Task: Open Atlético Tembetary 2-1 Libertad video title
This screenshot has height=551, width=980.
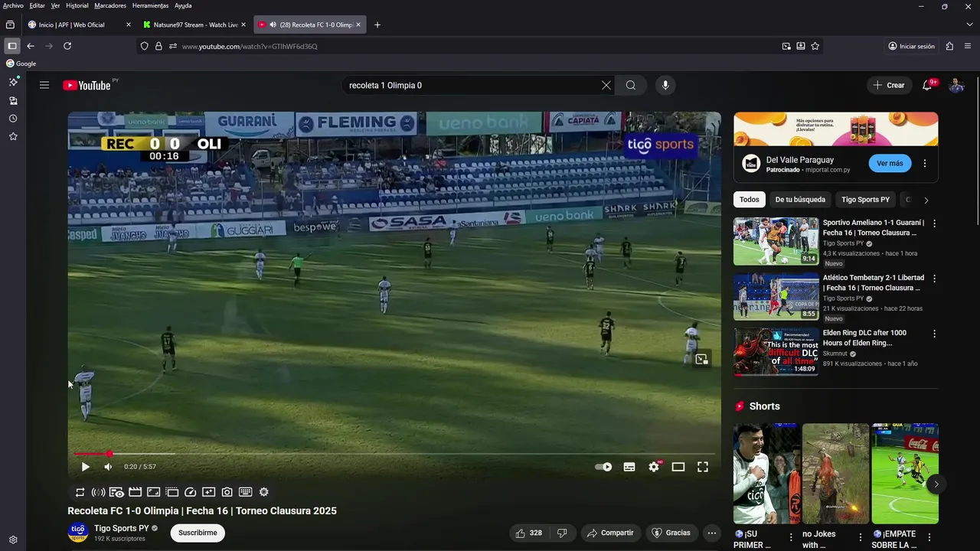Action: coord(873,283)
